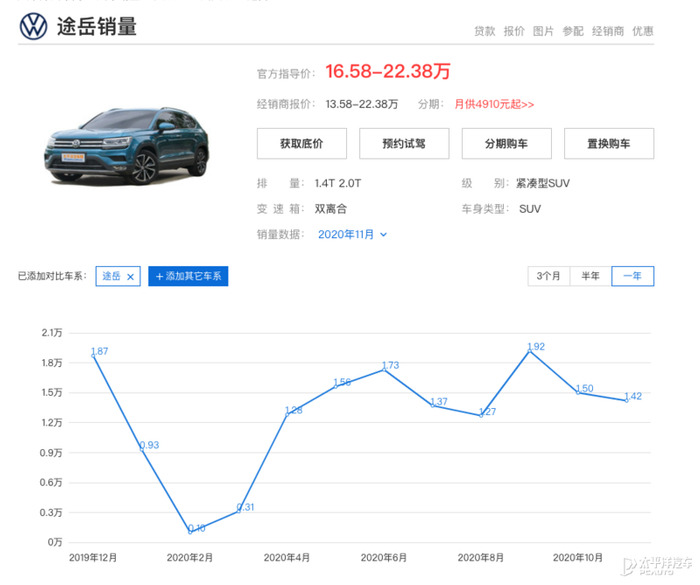Click the 预约试驾 button
The image size is (700, 585).
tap(403, 143)
